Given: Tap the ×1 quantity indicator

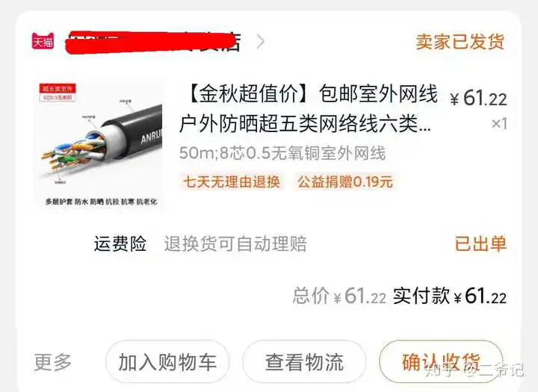Looking at the screenshot, I should (499, 123).
